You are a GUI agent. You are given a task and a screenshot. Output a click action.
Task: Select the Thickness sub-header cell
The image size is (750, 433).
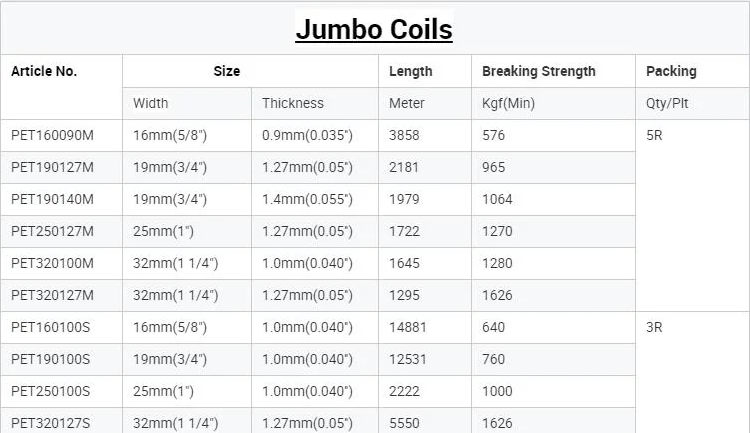[293, 103]
